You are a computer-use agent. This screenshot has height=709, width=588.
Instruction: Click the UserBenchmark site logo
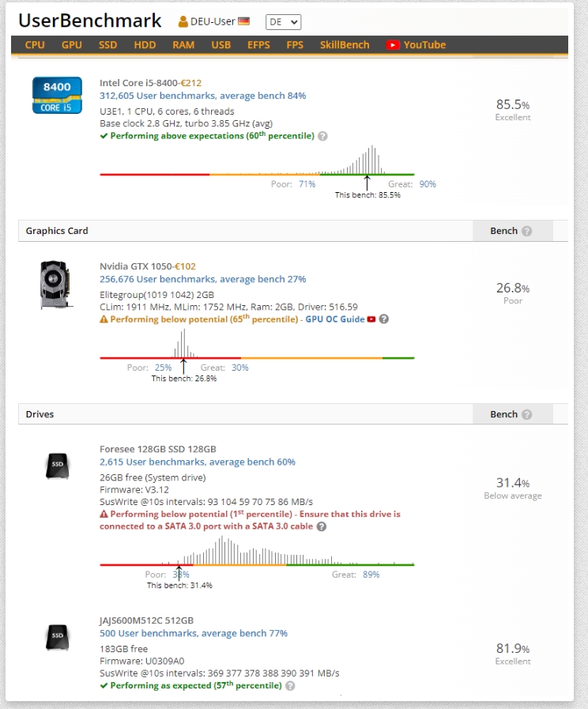[90, 21]
